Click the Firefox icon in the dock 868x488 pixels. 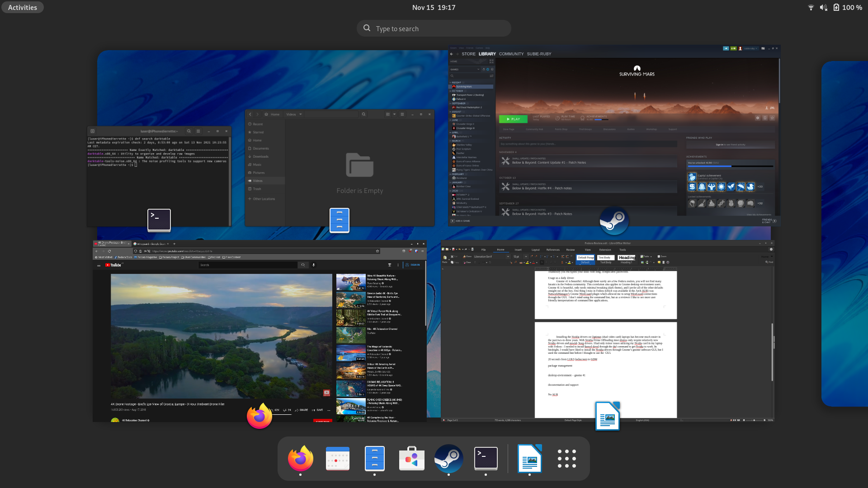[301, 458]
